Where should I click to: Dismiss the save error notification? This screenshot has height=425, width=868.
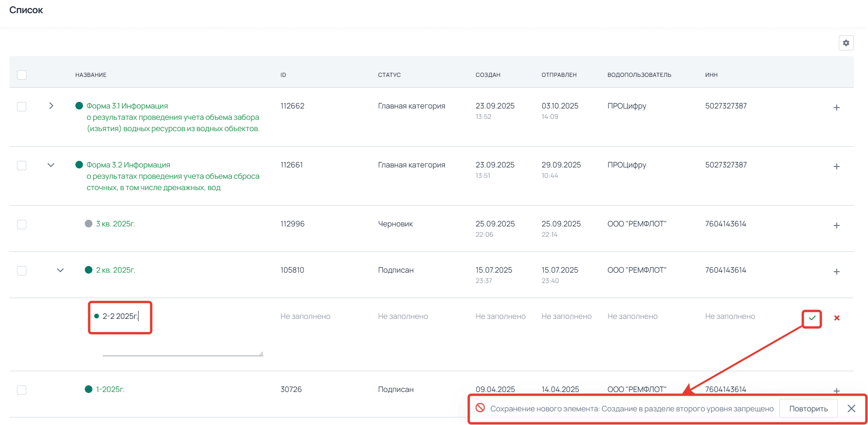coord(851,408)
